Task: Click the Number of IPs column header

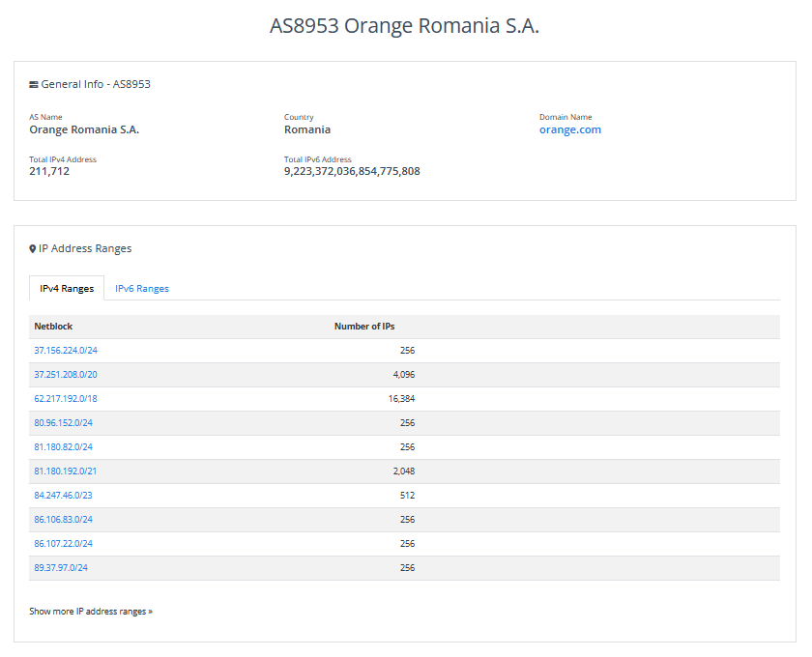Action: (x=364, y=327)
